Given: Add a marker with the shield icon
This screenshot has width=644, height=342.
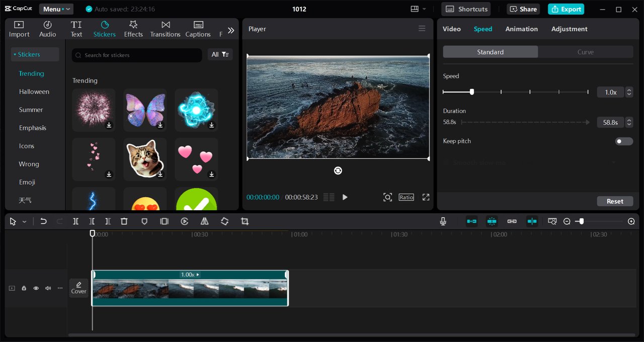Looking at the screenshot, I should 144,221.
